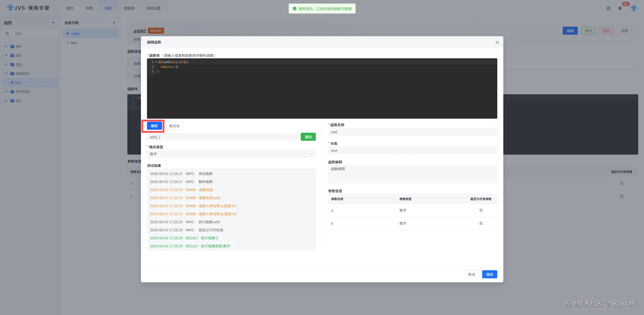
Task: Switch to the 决策 tab
Action: [x=89, y=8]
